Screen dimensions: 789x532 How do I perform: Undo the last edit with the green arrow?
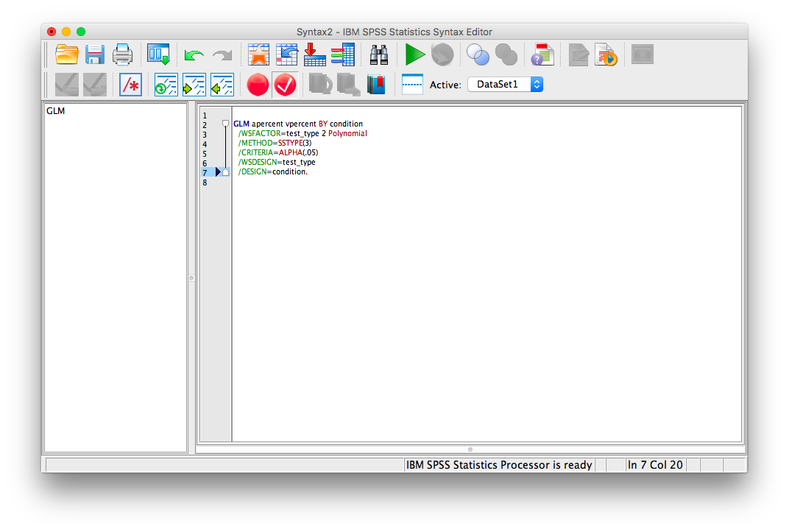(194, 54)
